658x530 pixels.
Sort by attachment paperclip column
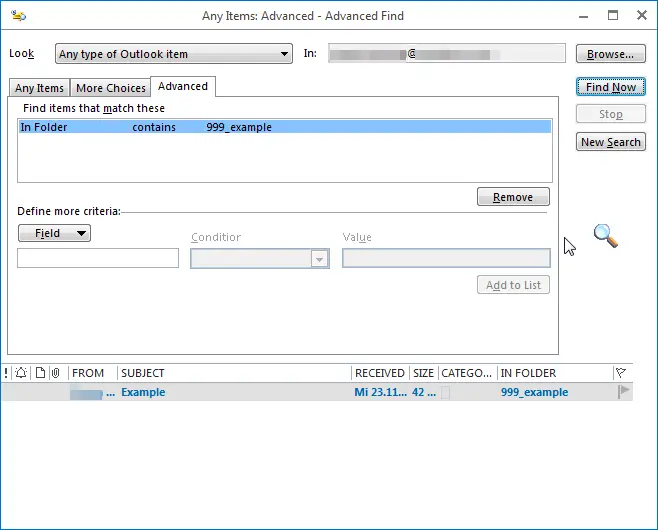click(56, 373)
